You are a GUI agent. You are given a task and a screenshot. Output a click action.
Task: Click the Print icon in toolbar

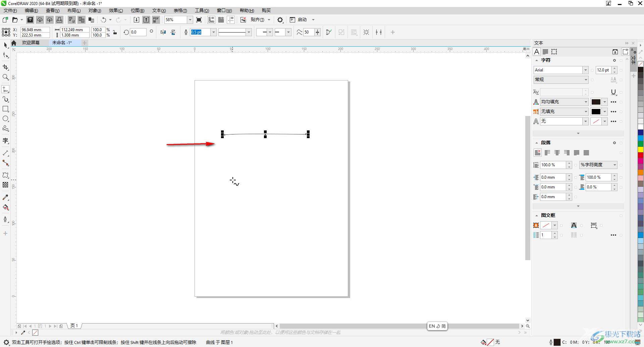pyautogui.click(x=59, y=20)
